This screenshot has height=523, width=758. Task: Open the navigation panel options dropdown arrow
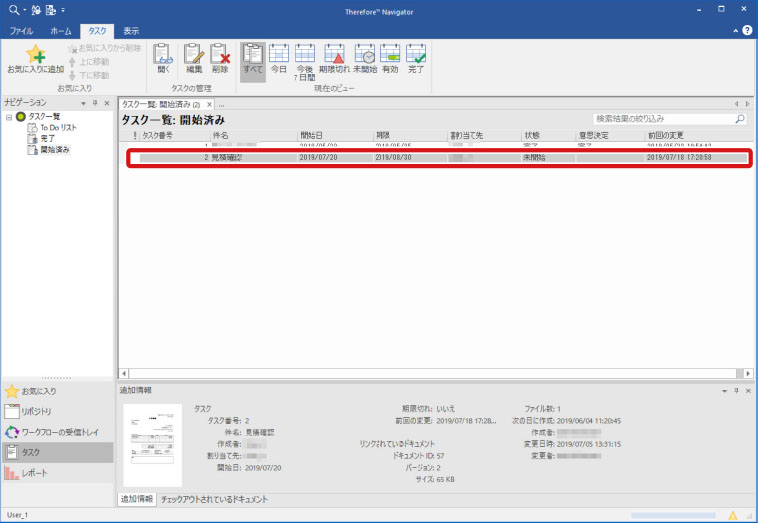[x=83, y=103]
